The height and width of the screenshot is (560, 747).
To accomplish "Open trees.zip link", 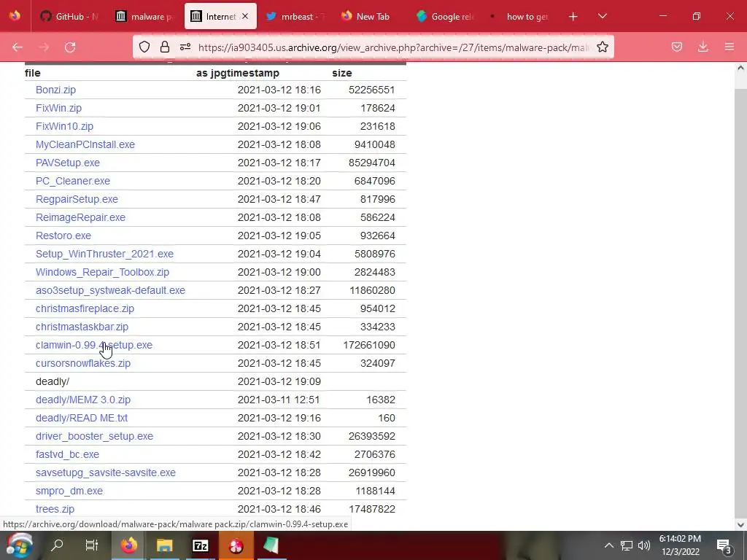I will tap(55, 509).
